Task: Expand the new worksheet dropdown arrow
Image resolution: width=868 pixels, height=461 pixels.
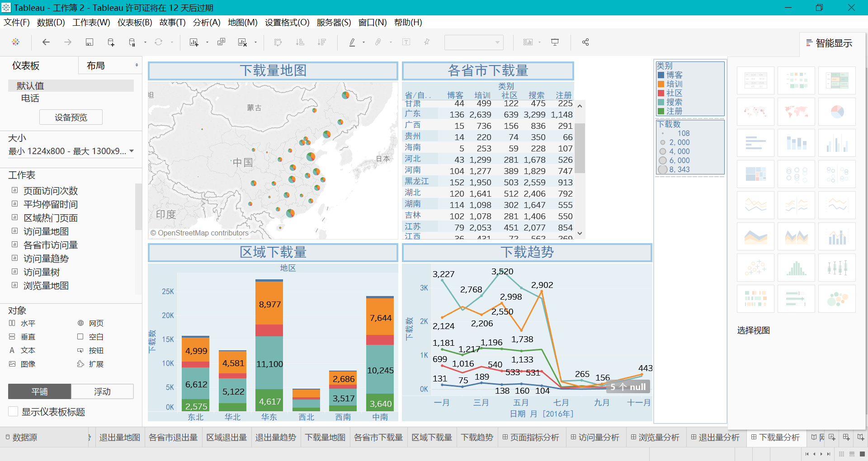Action: pos(207,42)
